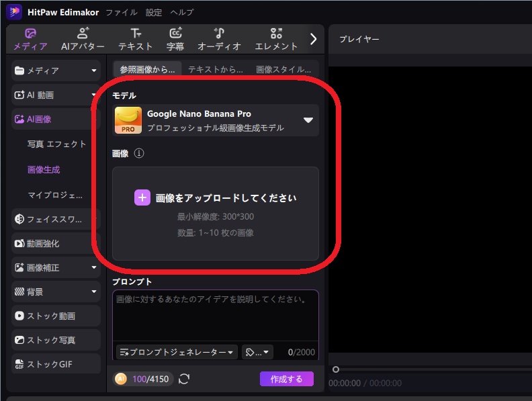
Task: Click the プレイヤー panel title
Action: click(x=359, y=39)
